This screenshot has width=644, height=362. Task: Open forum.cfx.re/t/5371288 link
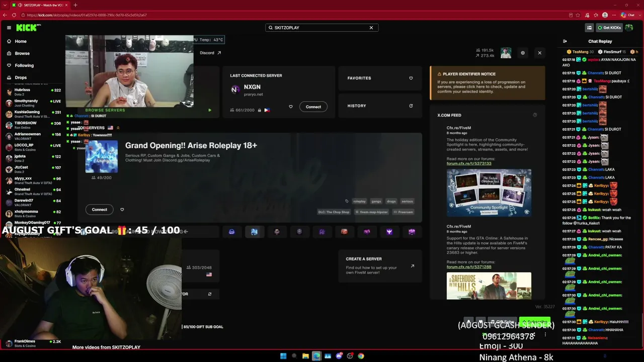(x=469, y=267)
